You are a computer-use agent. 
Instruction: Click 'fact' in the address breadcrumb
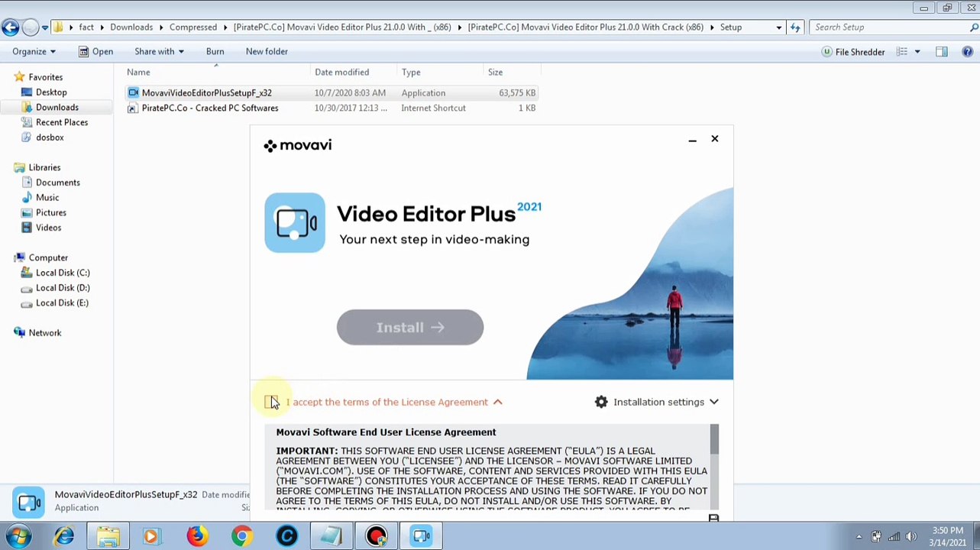point(86,27)
